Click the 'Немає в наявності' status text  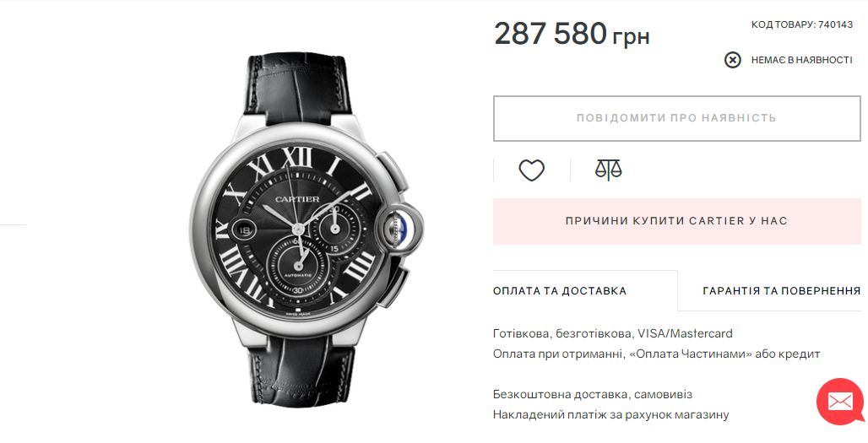coord(801,60)
